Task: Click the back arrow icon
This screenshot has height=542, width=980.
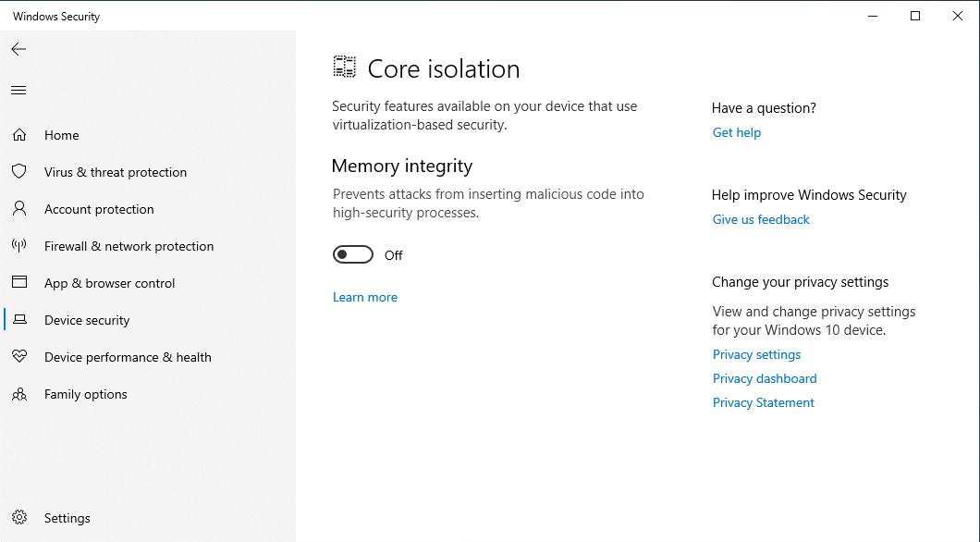Action: (18, 49)
